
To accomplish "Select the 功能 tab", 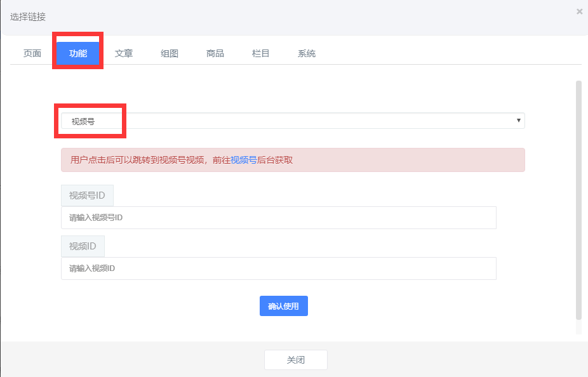I will tap(78, 53).
